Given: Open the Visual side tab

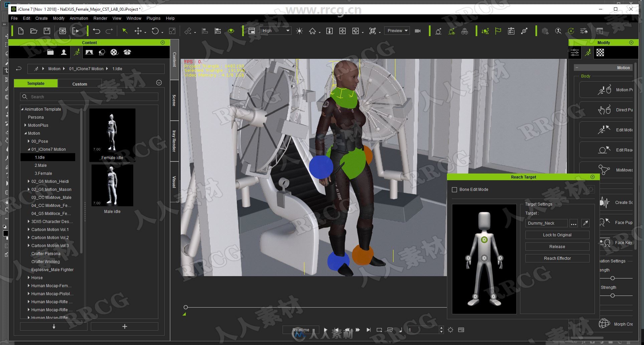Looking at the screenshot, I should pyautogui.click(x=174, y=182).
